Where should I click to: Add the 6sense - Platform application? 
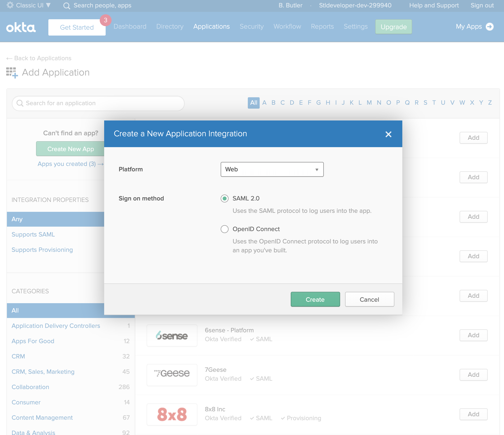[x=473, y=335]
